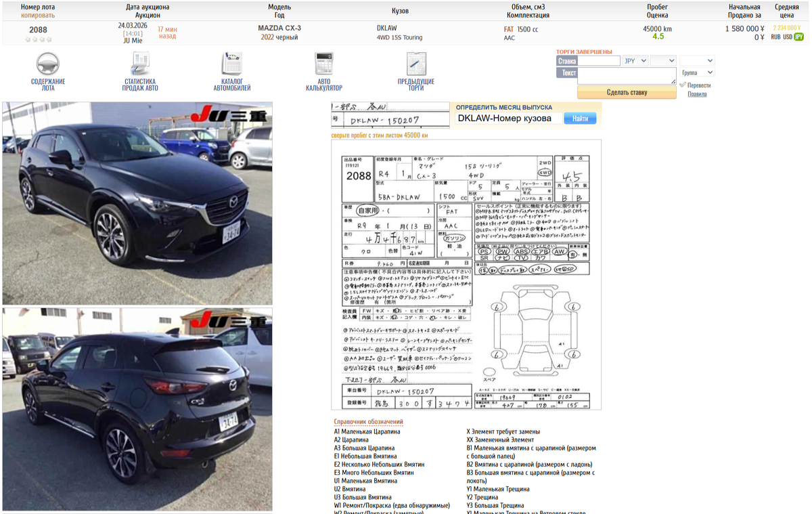Rate the lot using the star icons
812x514 pixels.
click(38, 39)
